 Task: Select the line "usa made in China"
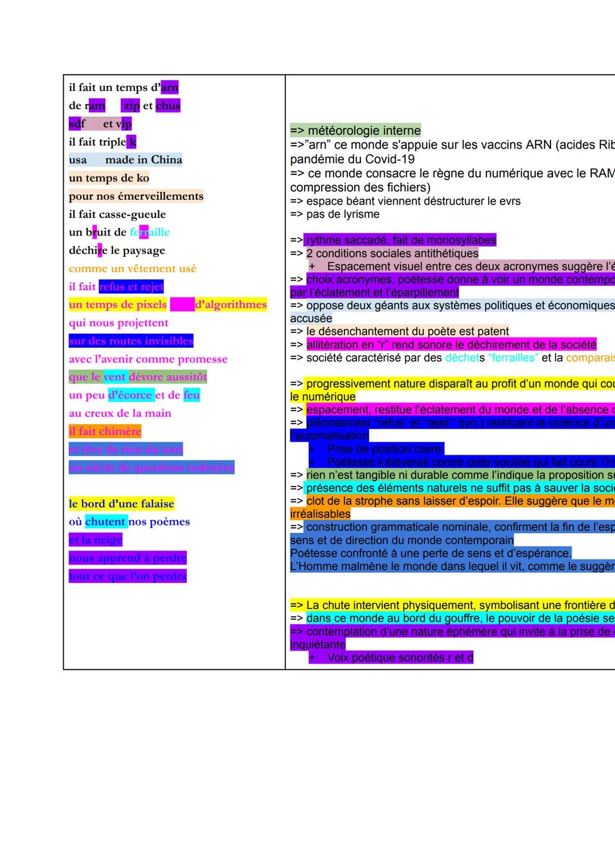coord(125,160)
